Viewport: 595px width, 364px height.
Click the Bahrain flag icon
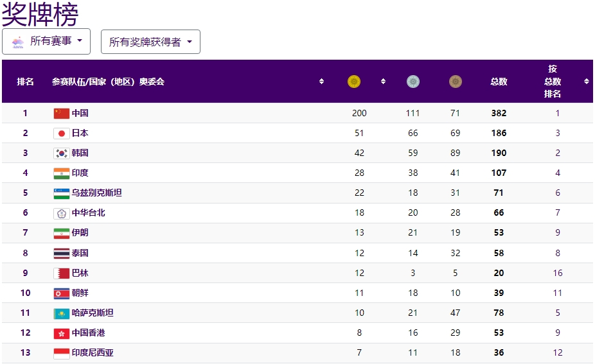(61, 273)
